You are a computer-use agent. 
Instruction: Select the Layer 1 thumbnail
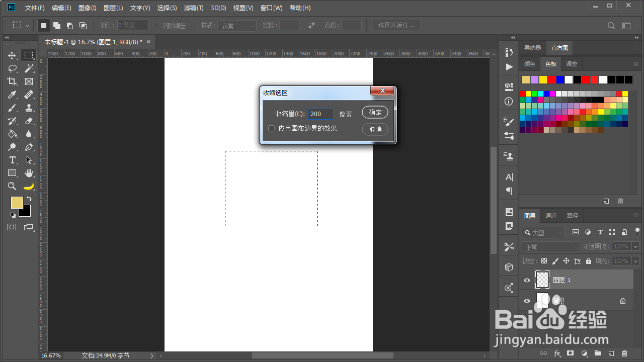click(542, 280)
